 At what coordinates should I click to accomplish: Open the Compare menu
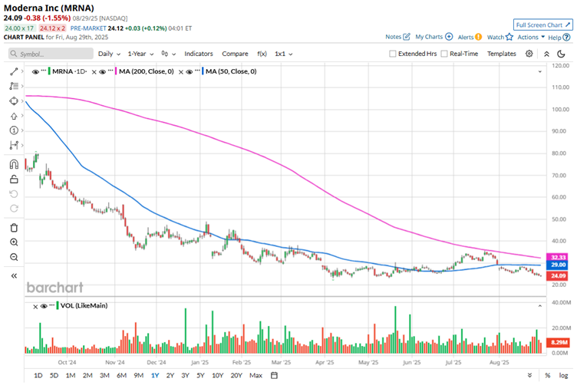235,54
